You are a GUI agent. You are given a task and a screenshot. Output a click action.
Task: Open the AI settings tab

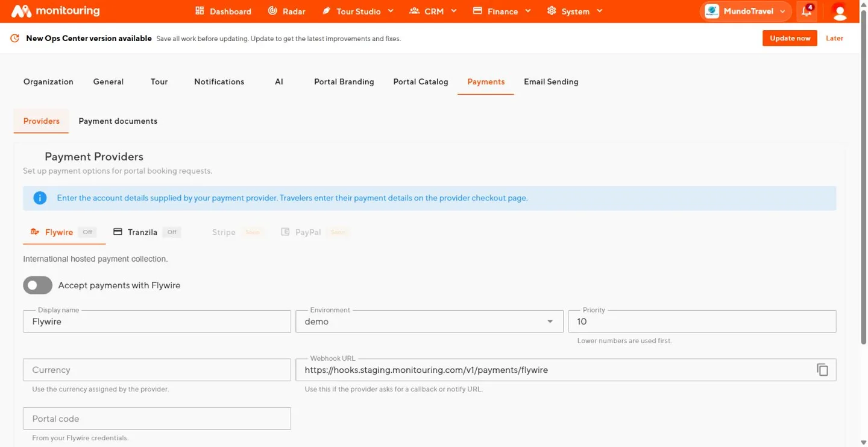279,81
